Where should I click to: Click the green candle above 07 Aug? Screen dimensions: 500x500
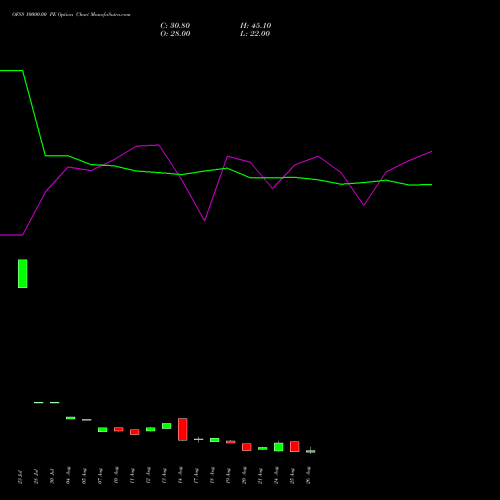[103, 430]
